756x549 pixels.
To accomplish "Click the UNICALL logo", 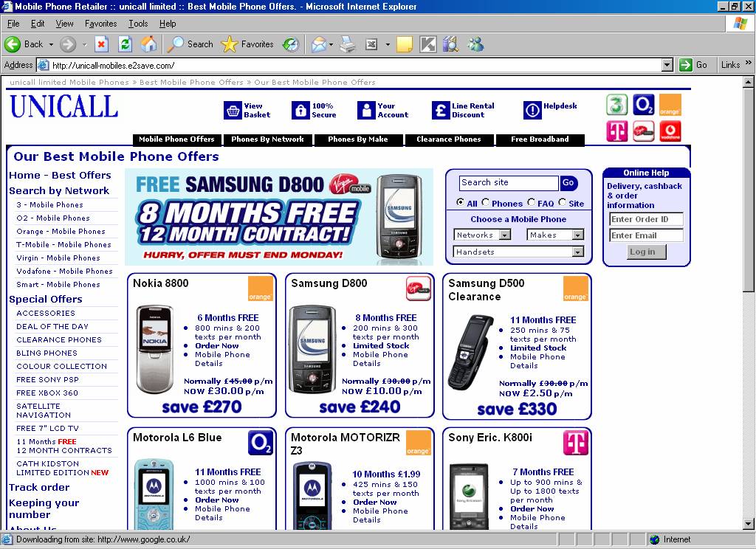I will [63, 107].
